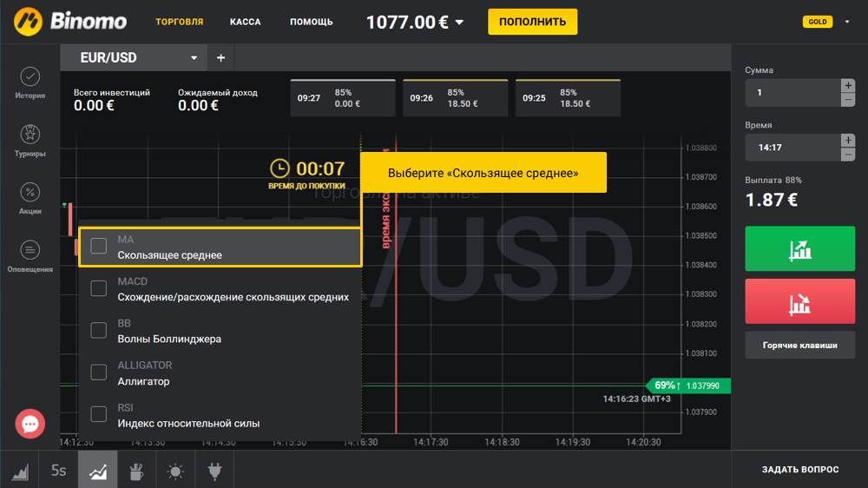The width and height of the screenshot is (868, 488).
Task: Check the MACD indicator checkbox
Action: click(x=99, y=288)
